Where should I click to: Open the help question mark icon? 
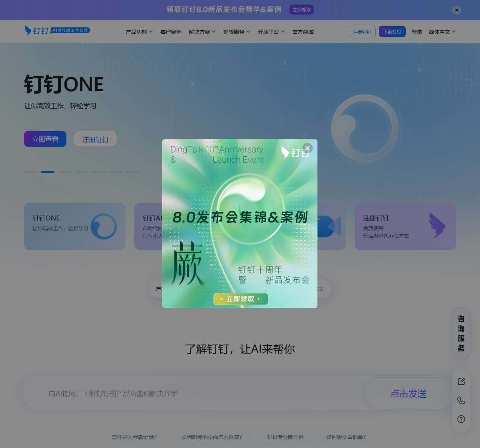[461, 419]
